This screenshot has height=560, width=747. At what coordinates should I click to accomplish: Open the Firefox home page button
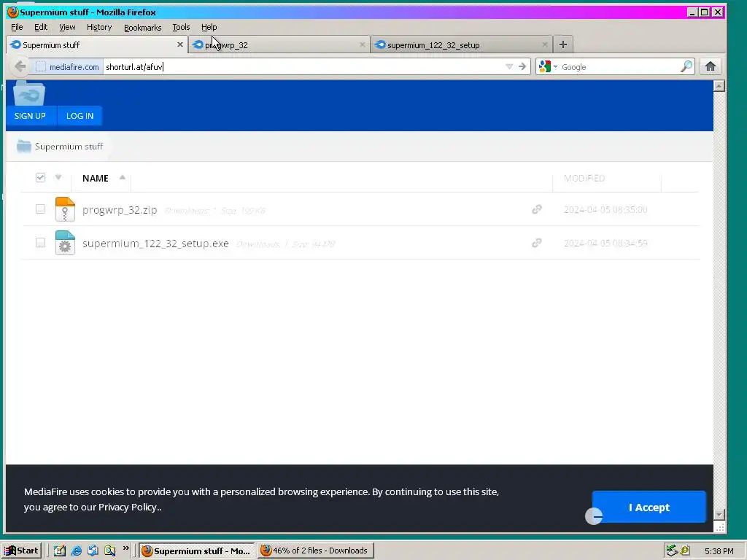711,66
